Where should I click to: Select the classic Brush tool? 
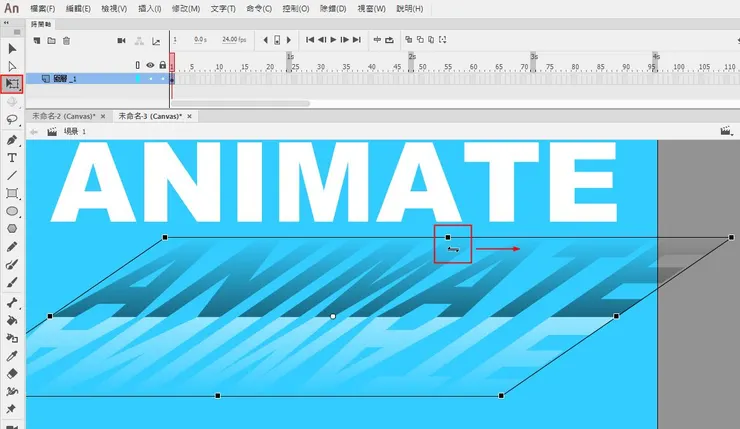coord(12,282)
